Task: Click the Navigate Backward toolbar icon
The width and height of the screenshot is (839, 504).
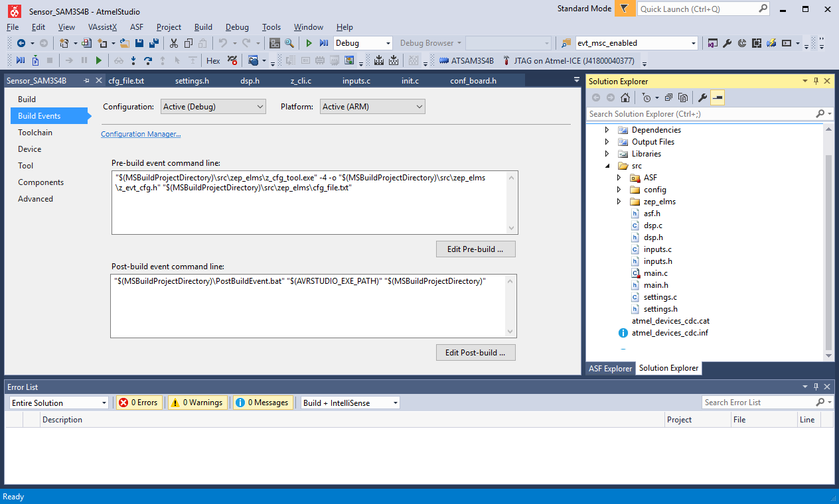Action: click(x=21, y=43)
